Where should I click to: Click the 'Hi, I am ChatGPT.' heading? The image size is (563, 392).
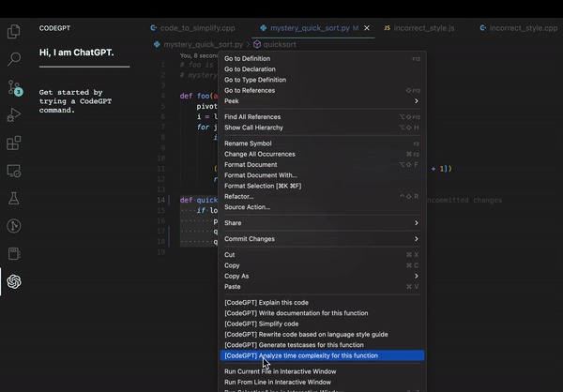pos(77,53)
